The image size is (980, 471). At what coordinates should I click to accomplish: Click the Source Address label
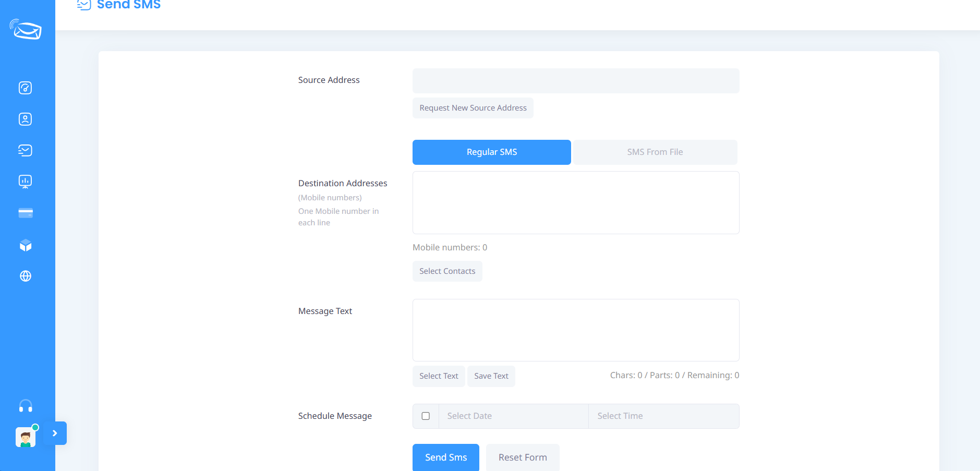click(329, 80)
